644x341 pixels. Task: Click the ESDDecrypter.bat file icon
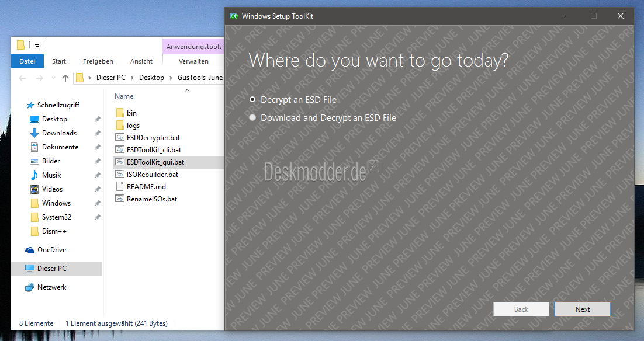(120, 137)
